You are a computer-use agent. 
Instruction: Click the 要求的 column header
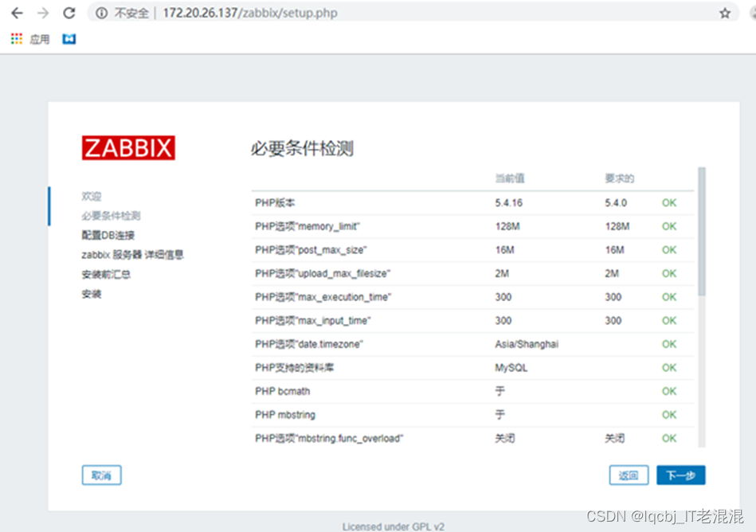coord(620,178)
